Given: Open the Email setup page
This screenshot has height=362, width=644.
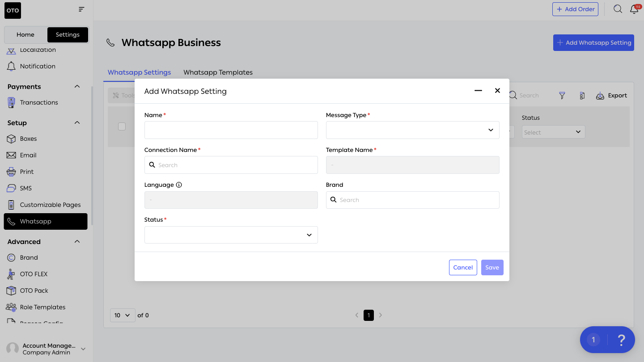Looking at the screenshot, I should (28, 155).
